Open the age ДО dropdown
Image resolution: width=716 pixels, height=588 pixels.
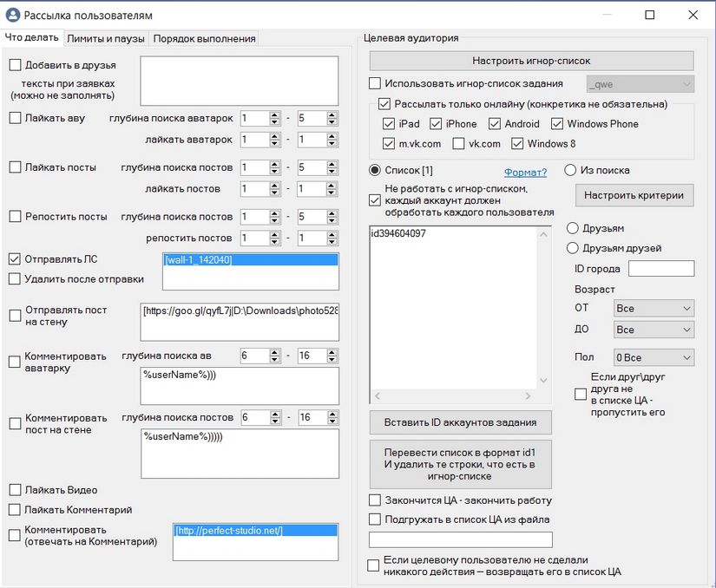point(653,330)
